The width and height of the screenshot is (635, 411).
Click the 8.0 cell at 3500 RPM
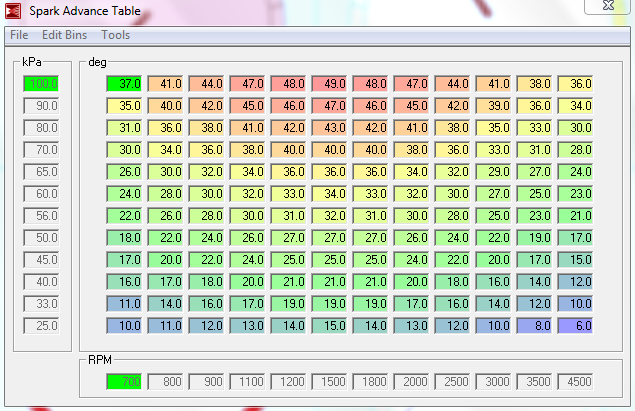[535, 326]
